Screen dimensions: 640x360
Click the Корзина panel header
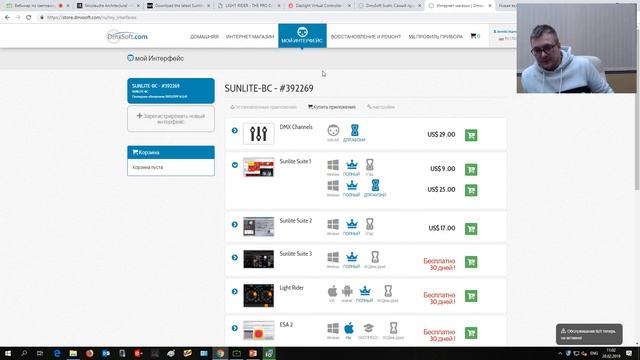(x=171, y=152)
